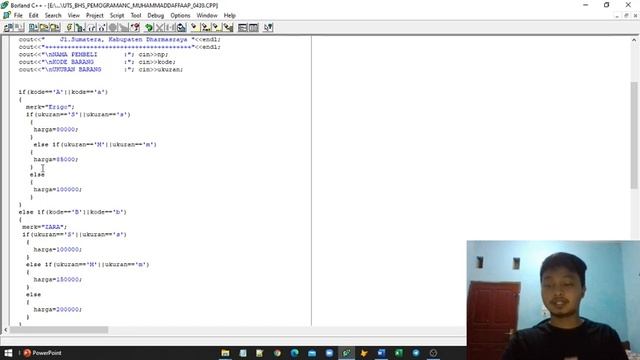This screenshot has height=360, width=640.
Task: Click the first file-open toolbar icon
Action: pos(33,27)
